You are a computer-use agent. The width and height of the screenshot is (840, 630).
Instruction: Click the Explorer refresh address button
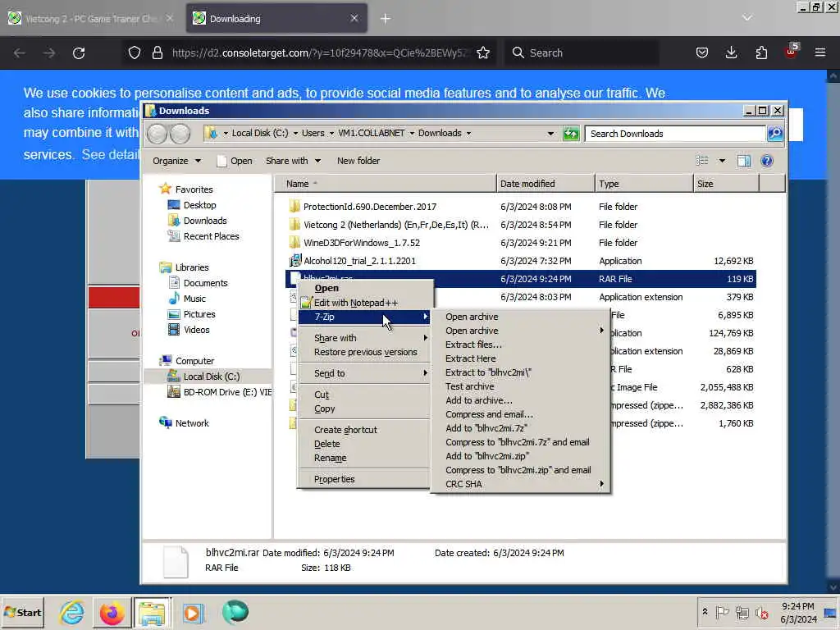point(571,134)
